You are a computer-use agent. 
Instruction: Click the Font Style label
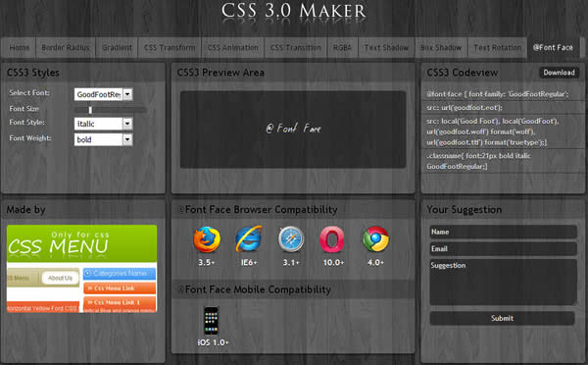[x=27, y=122]
